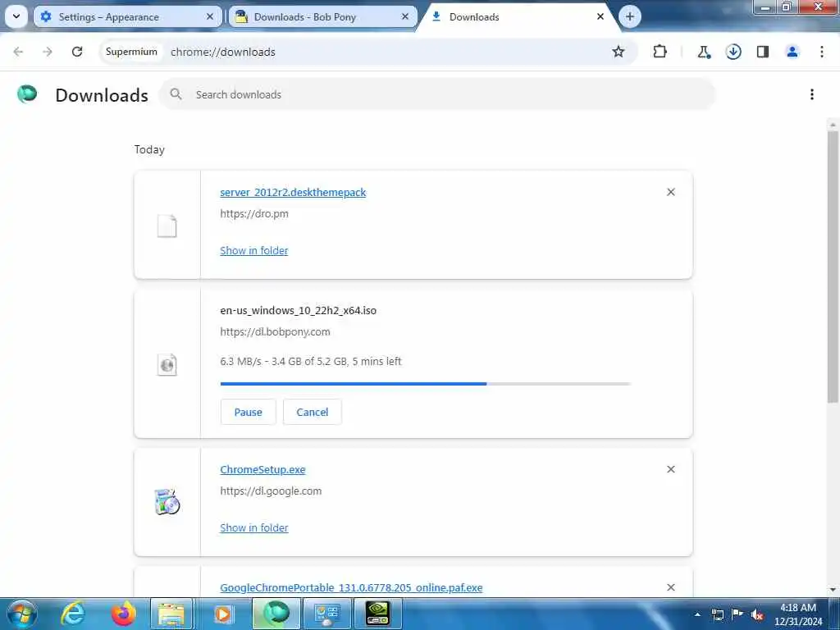Screen dimensions: 840x630
Task: Show server_2012r2.deskthemepack in folder
Action: (254, 250)
